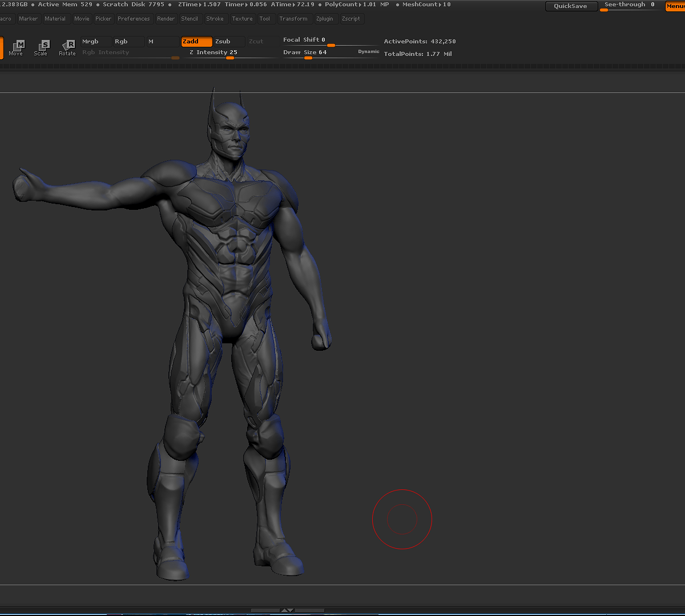685x616 pixels.
Task: Click the "Active Mem 529" status entry
Action: coord(65,5)
